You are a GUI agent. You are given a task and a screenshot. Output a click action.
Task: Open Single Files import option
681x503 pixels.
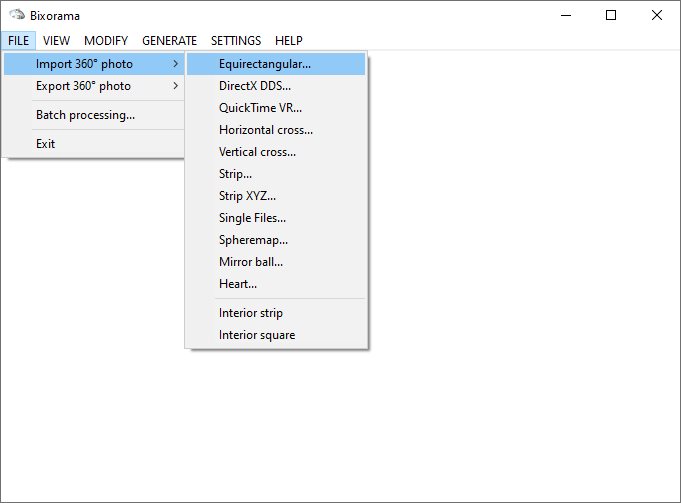coord(252,218)
